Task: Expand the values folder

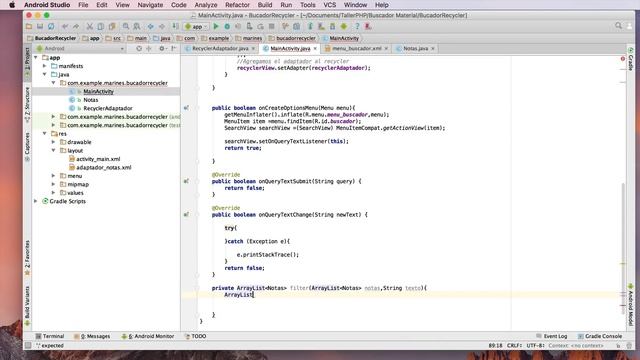Action: click(x=53, y=193)
